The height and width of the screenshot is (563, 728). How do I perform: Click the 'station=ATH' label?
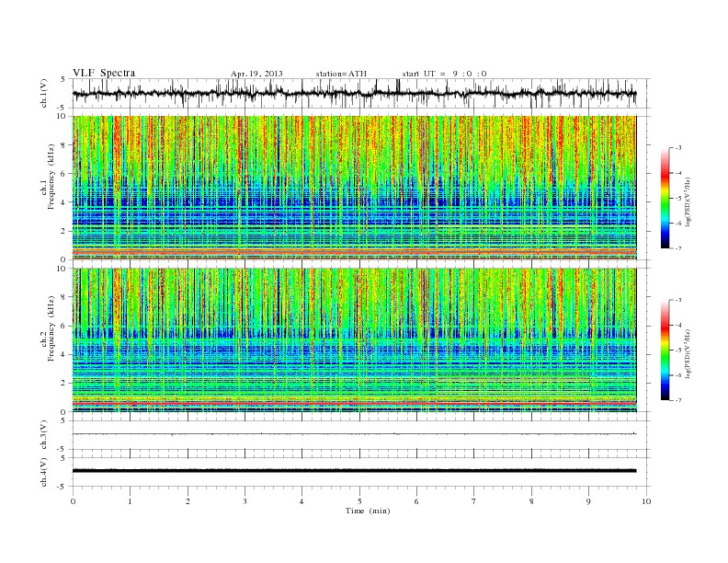[341, 74]
